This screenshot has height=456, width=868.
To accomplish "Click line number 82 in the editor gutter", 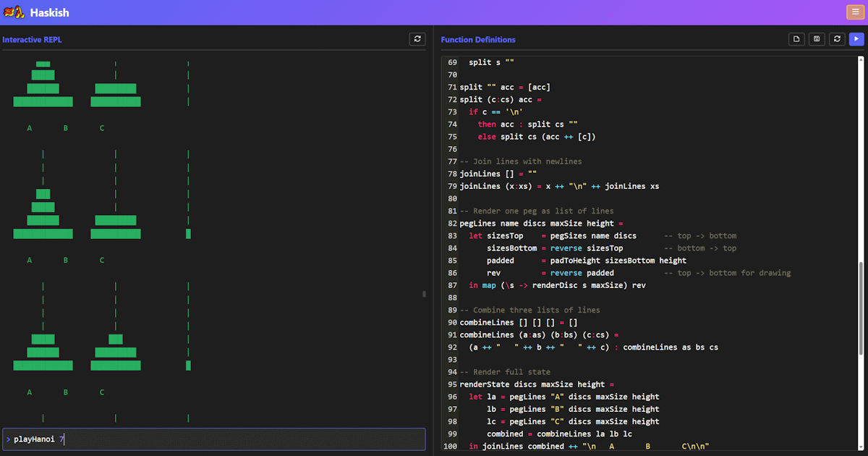I will pos(453,223).
